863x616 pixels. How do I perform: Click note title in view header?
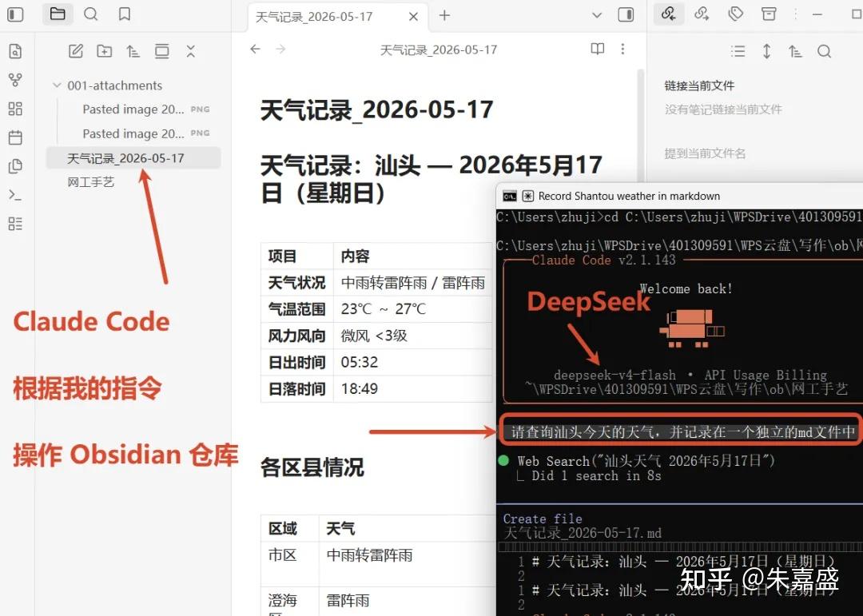(x=439, y=50)
